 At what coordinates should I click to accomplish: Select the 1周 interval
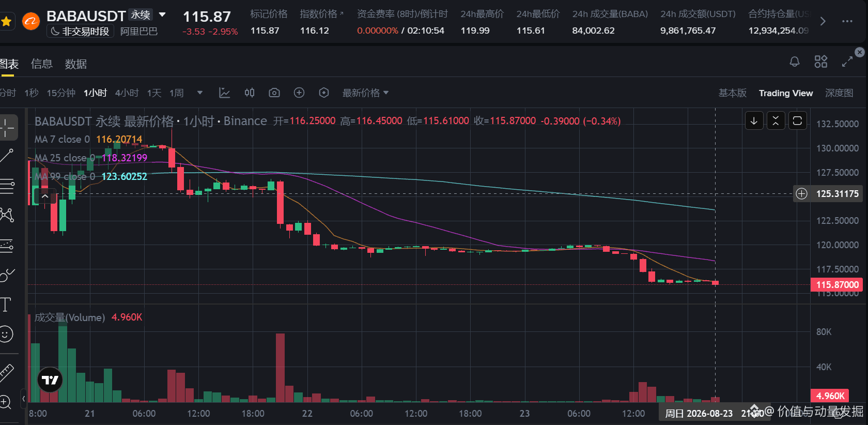pos(177,93)
